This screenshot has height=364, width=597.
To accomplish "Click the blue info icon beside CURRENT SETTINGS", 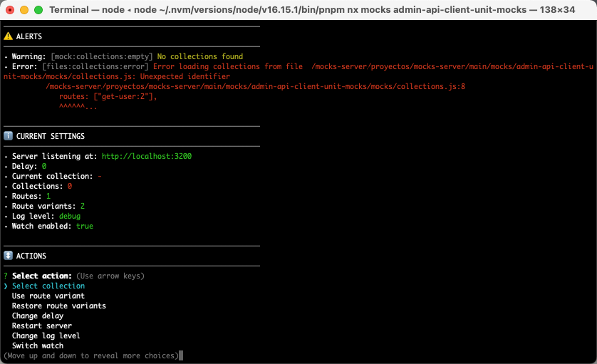I will coord(8,136).
